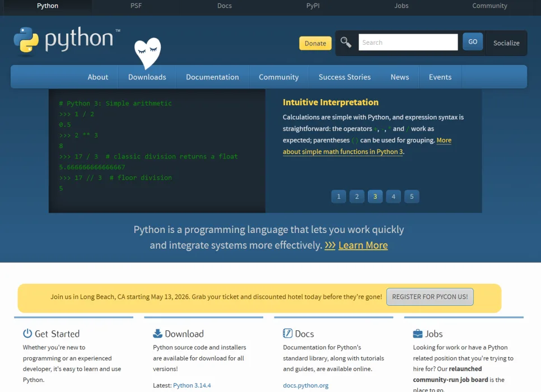Open the Community top-bar tab
Image resolution: width=541 pixels, height=392 pixels.
coord(489,6)
